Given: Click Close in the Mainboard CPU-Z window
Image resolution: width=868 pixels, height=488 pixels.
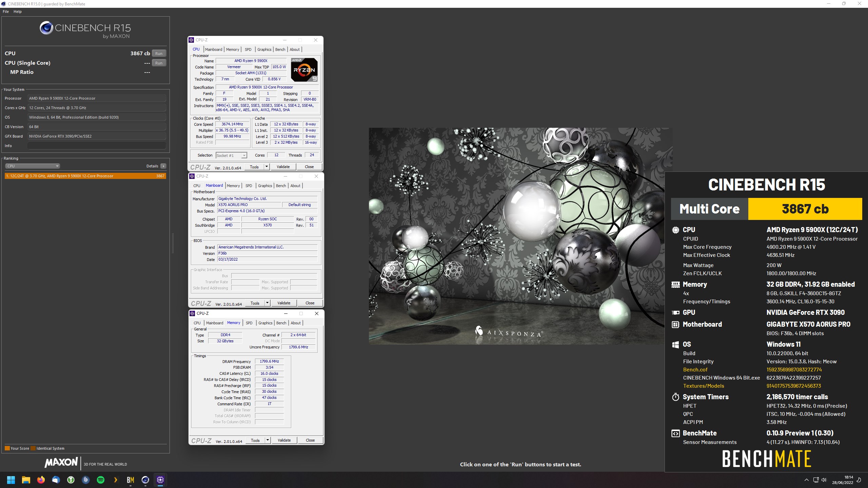Looking at the screenshot, I should (310, 303).
